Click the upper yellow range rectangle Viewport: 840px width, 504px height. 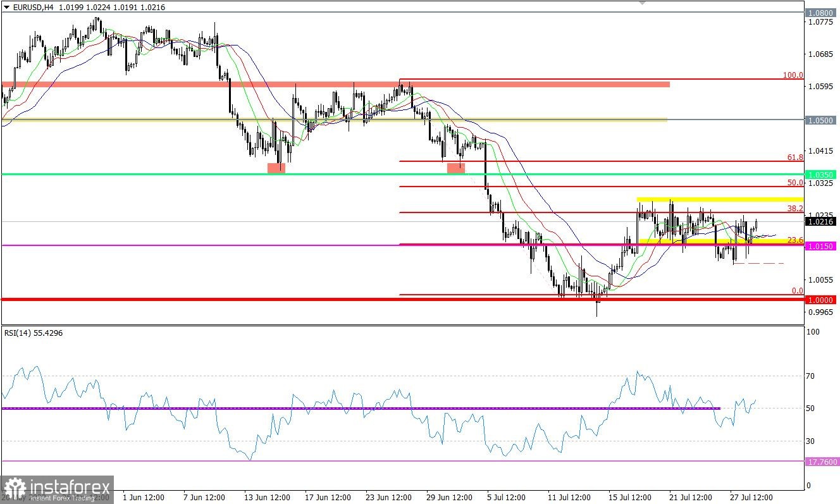click(720, 200)
